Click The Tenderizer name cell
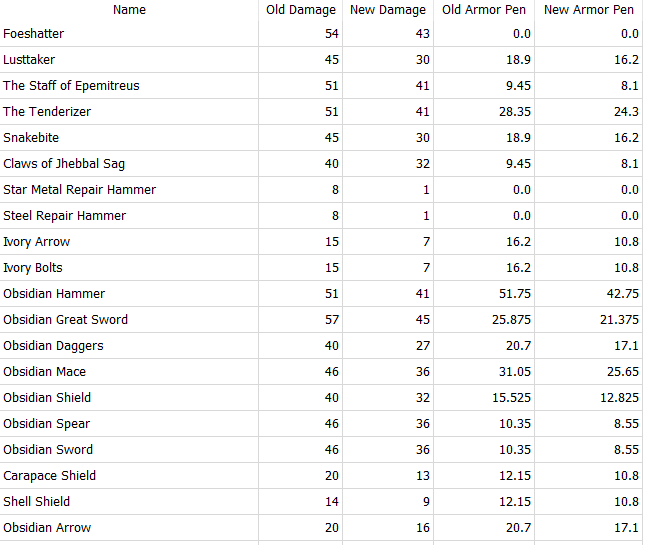Screen dimensions: 646x545 point(47,112)
